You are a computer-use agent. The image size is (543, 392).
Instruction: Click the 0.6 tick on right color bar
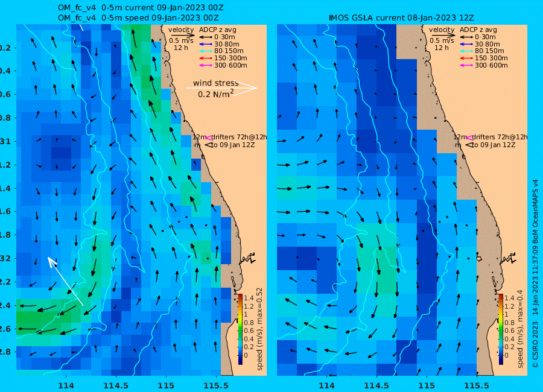(509, 330)
